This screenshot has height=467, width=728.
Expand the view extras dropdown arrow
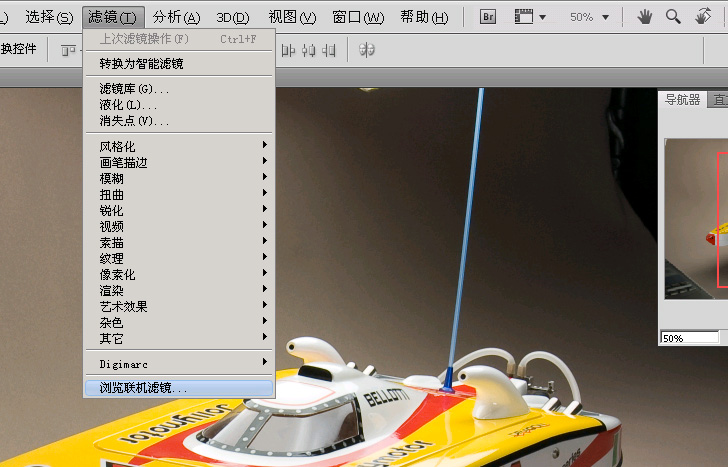click(542, 18)
